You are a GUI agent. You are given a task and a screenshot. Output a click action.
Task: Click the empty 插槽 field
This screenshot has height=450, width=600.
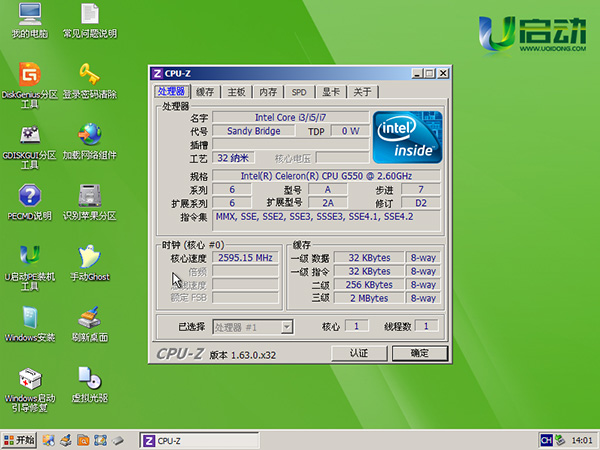[x=290, y=144]
